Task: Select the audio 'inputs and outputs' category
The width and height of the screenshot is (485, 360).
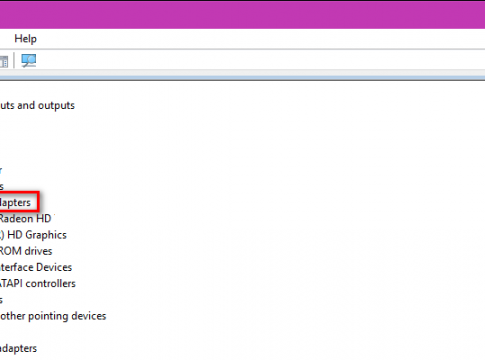Action: (37, 105)
